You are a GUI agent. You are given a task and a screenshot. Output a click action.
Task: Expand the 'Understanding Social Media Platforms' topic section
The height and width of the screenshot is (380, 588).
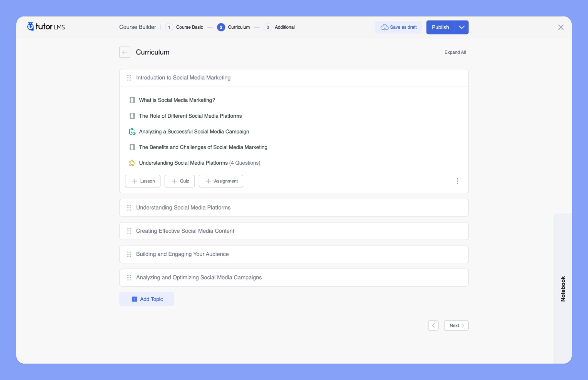pos(183,208)
